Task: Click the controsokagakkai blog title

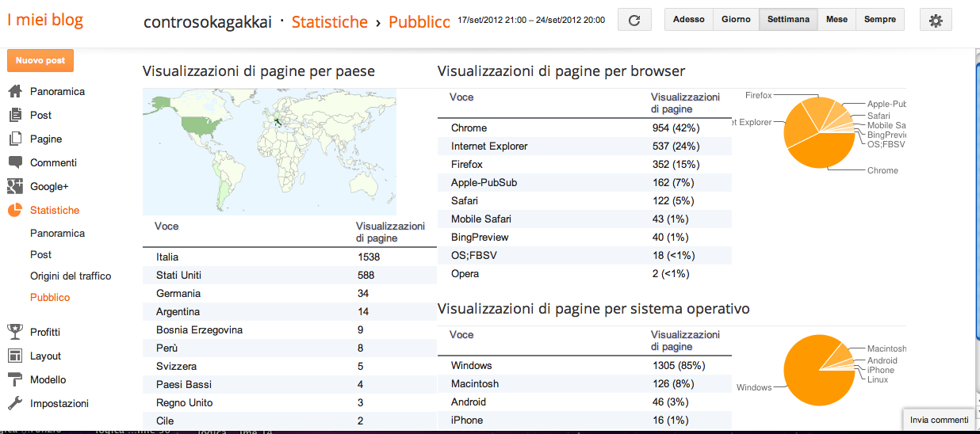Action: [209, 22]
